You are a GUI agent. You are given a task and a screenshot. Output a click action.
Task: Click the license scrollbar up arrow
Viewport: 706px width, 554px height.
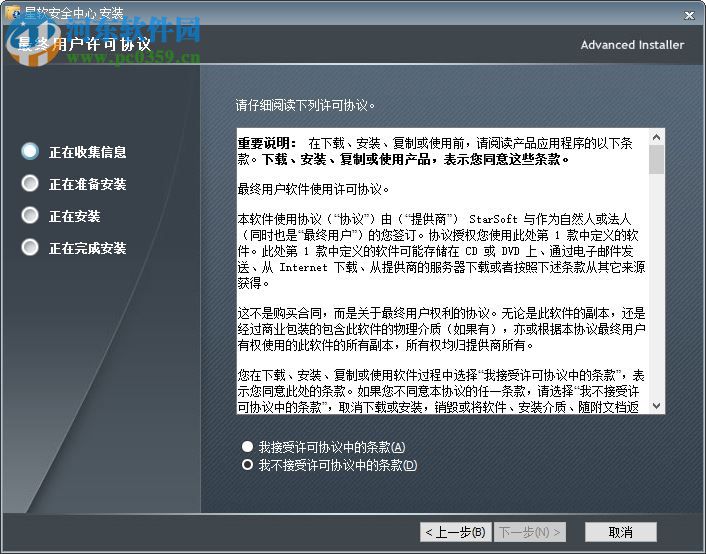656,137
